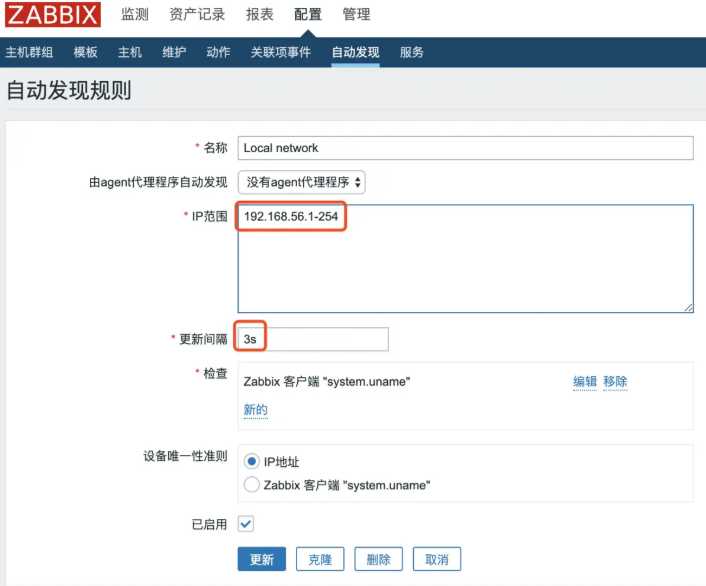The width and height of the screenshot is (706, 586).
Task: Open the 监测 menu
Action: tap(135, 14)
